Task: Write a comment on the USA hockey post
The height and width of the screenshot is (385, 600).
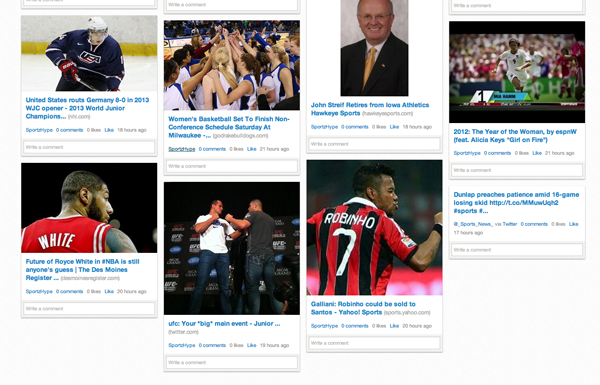Action: pos(89,147)
